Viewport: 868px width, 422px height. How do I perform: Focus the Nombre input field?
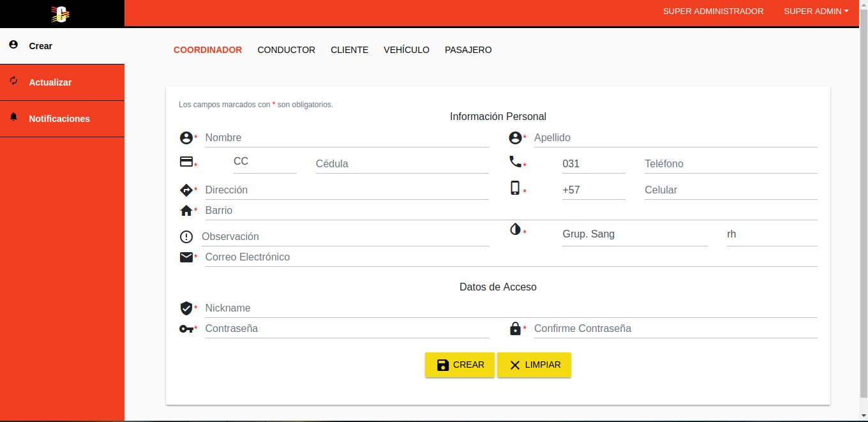[347, 138]
